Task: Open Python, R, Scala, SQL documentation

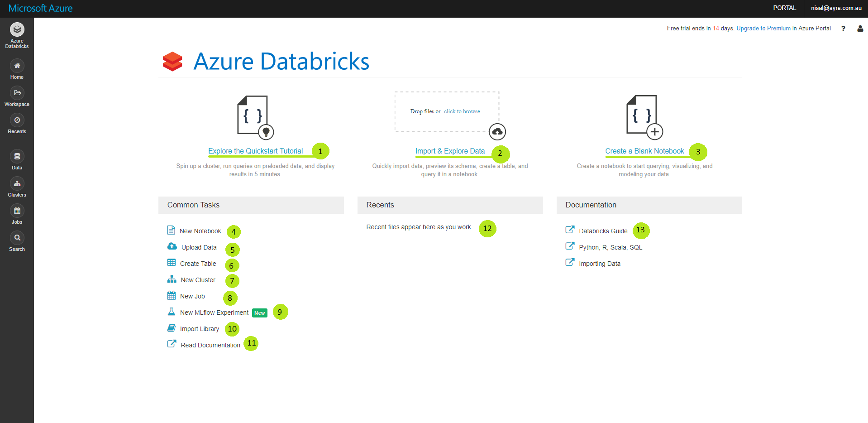Action: tap(610, 247)
